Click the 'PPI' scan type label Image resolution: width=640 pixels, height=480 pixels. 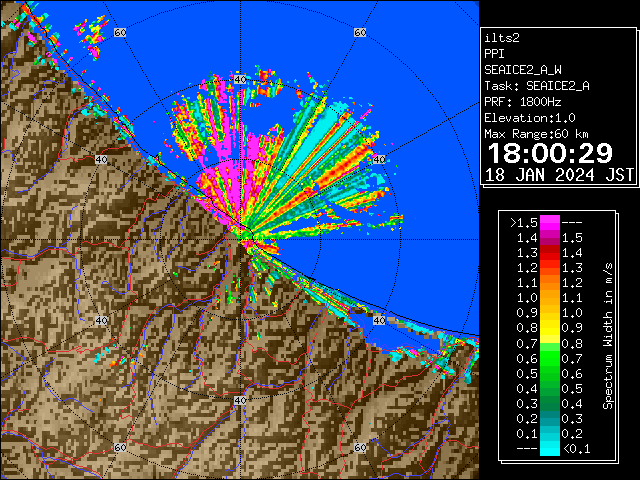494,54
